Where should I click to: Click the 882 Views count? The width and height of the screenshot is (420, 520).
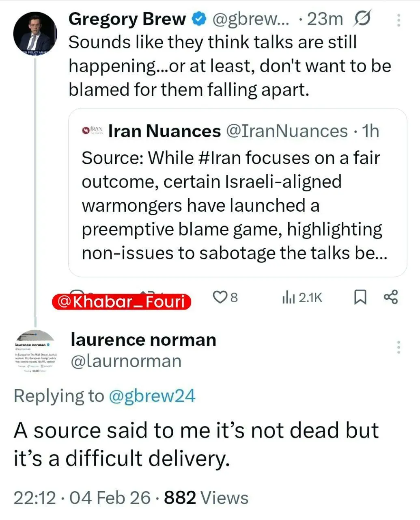pos(206,498)
